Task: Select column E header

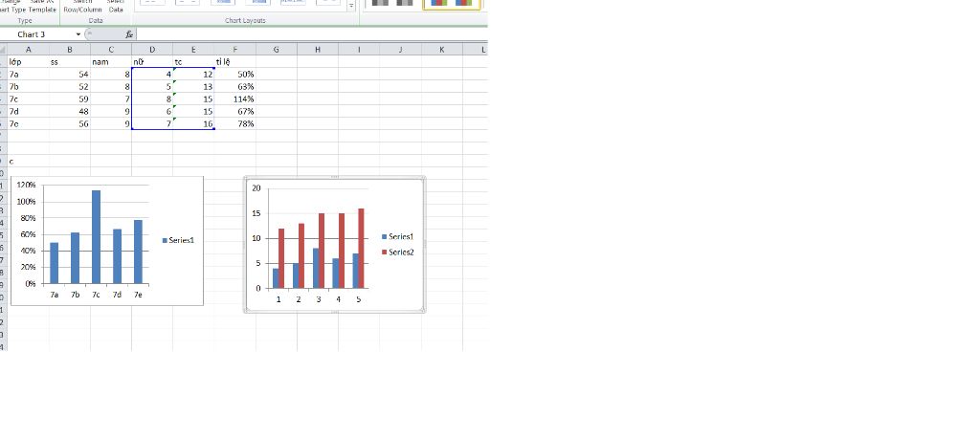Action: pos(193,50)
